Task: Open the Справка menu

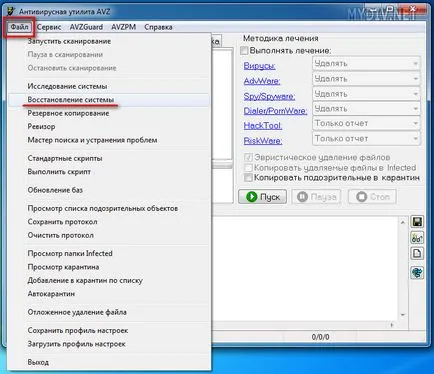Action: (158, 27)
